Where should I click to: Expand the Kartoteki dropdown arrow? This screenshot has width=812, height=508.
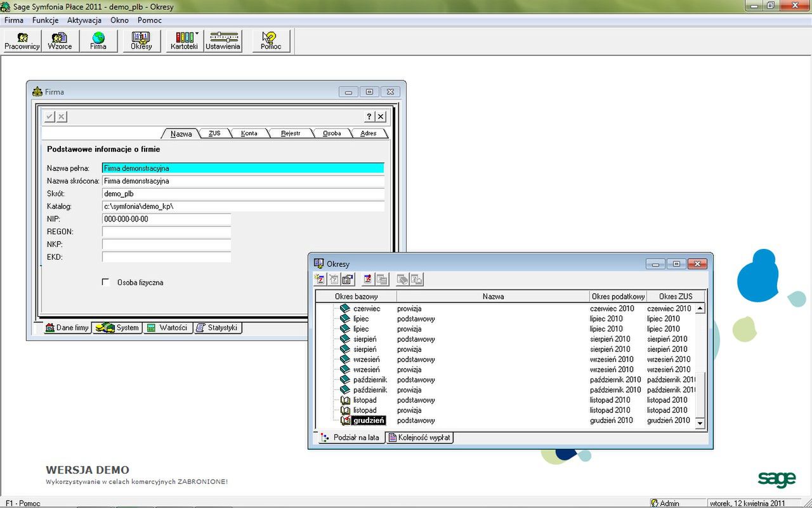(x=197, y=34)
